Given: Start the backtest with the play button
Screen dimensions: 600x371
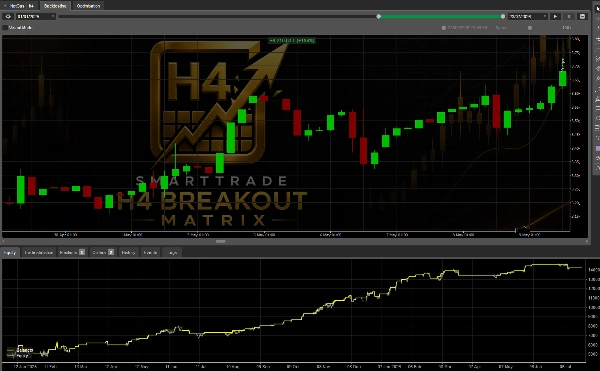Looking at the screenshot, I should [x=555, y=16].
